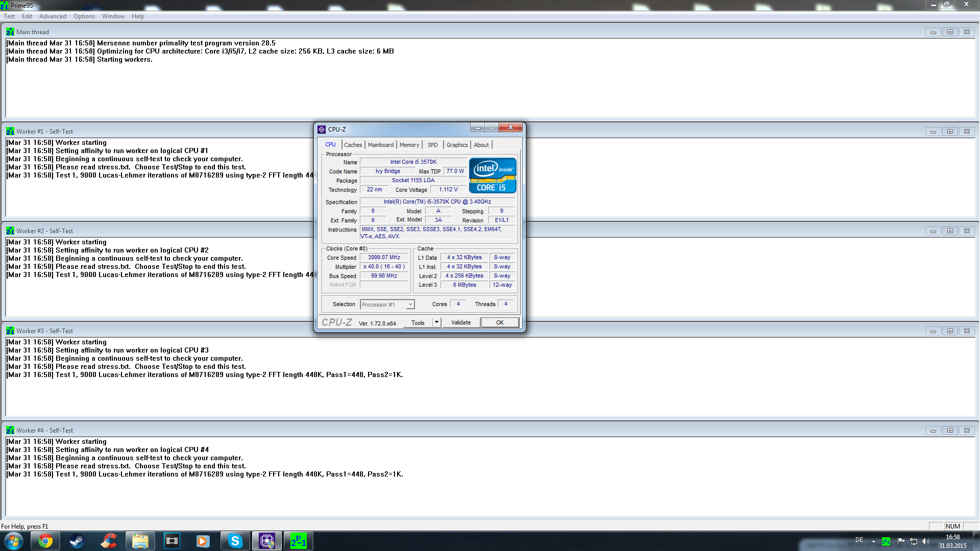Click the Prime95 taskbar button
Viewport: 980px width, 551px height.
(298, 541)
